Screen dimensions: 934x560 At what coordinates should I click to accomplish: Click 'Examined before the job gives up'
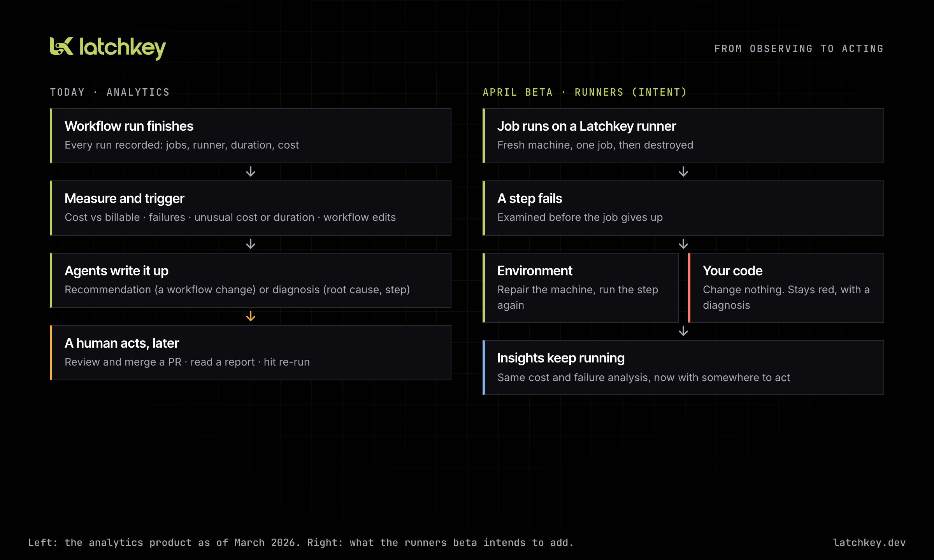click(580, 217)
